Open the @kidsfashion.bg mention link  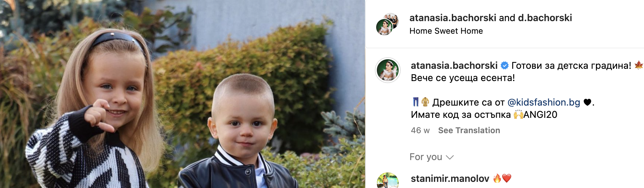[544, 102]
